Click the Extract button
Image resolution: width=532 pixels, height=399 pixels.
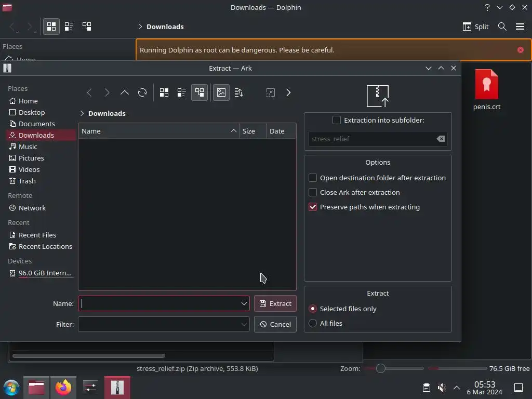point(275,303)
